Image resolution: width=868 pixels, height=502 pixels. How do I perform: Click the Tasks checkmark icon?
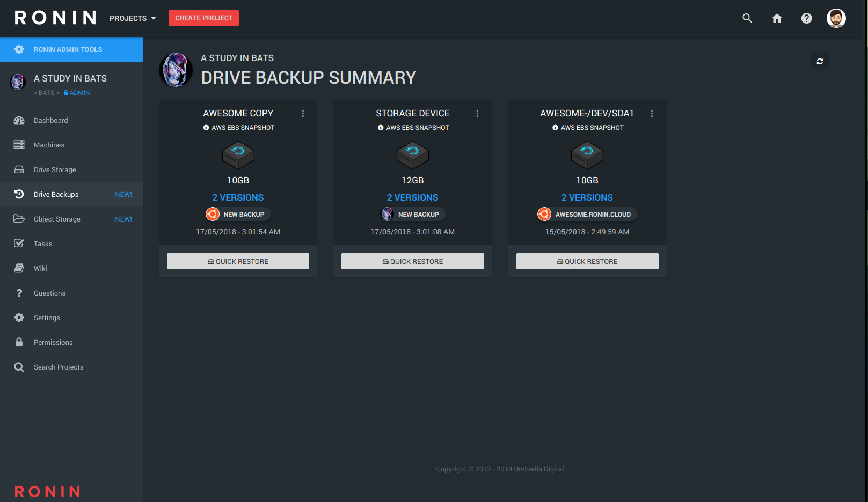19,243
